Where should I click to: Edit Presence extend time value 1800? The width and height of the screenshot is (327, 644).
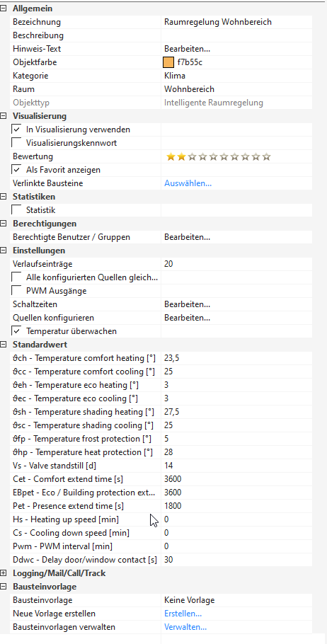236,506
